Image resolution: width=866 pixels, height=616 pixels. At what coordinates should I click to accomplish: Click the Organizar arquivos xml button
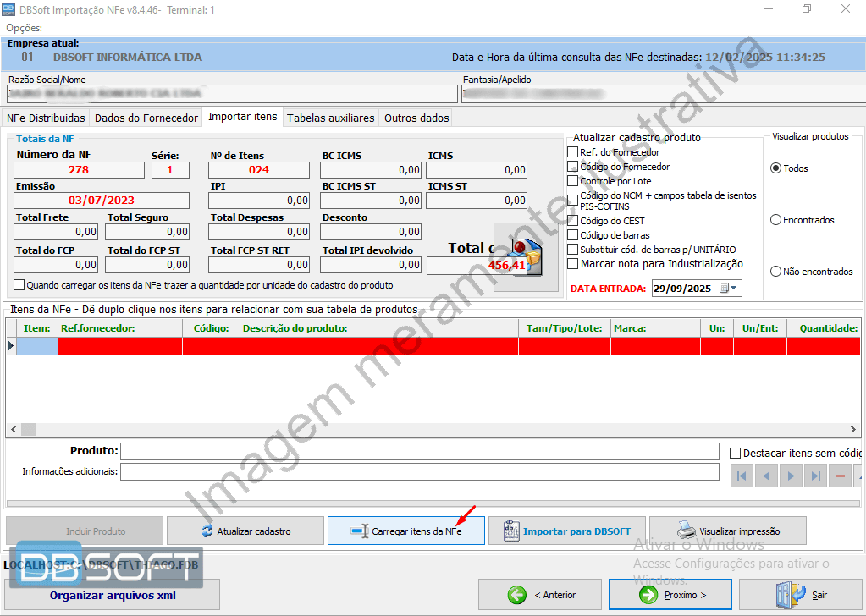tap(113, 595)
